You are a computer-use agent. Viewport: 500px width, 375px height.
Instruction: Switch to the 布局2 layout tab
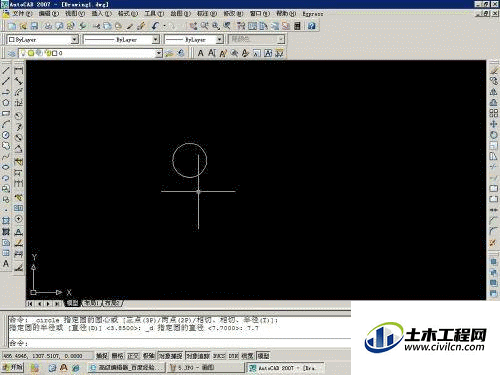coord(112,303)
